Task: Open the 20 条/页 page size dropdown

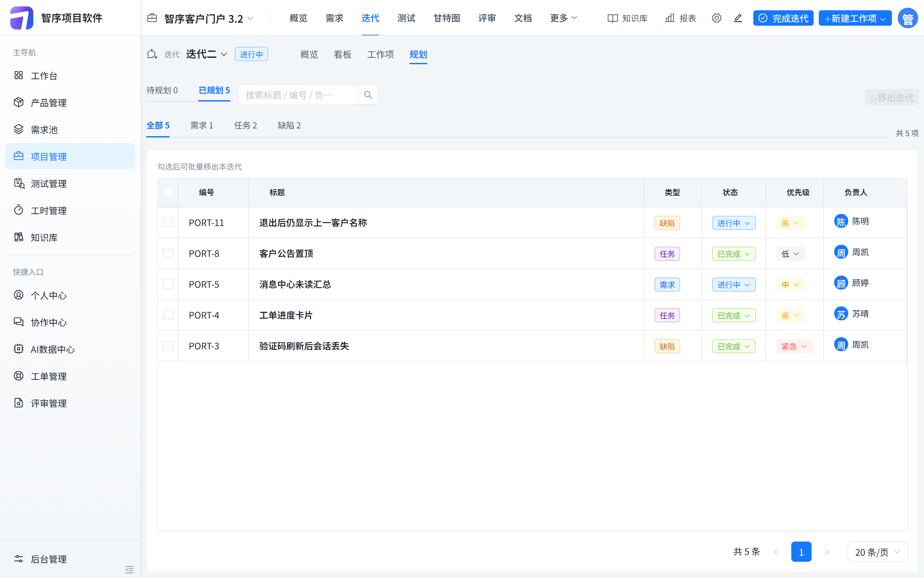Action: click(877, 552)
